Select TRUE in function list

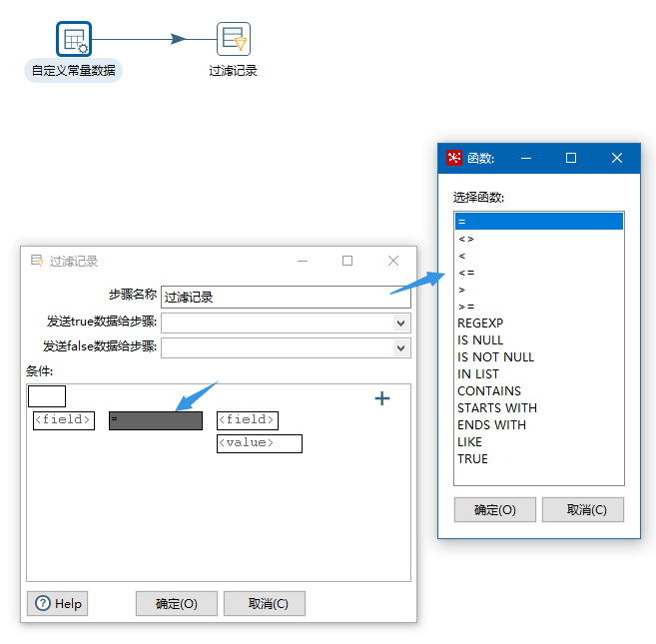point(539,458)
